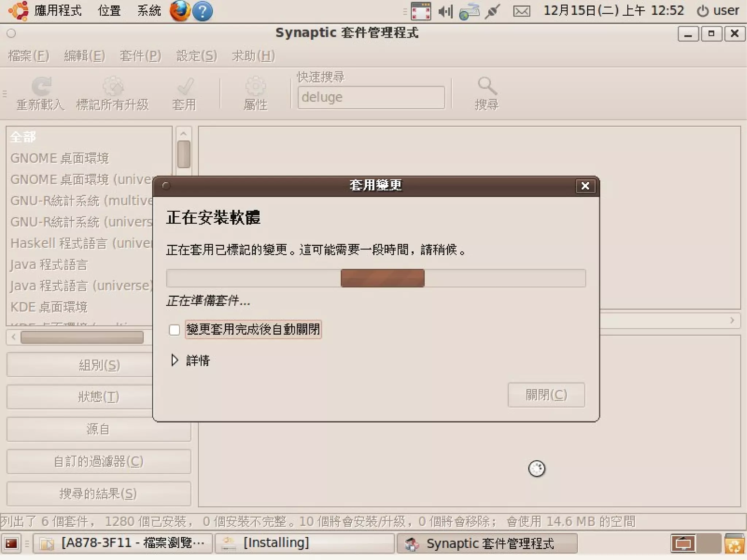Image resolution: width=747 pixels, height=560 pixels.
Task: Click the category list vertical scrollbar thumb
Action: tap(183, 154)
